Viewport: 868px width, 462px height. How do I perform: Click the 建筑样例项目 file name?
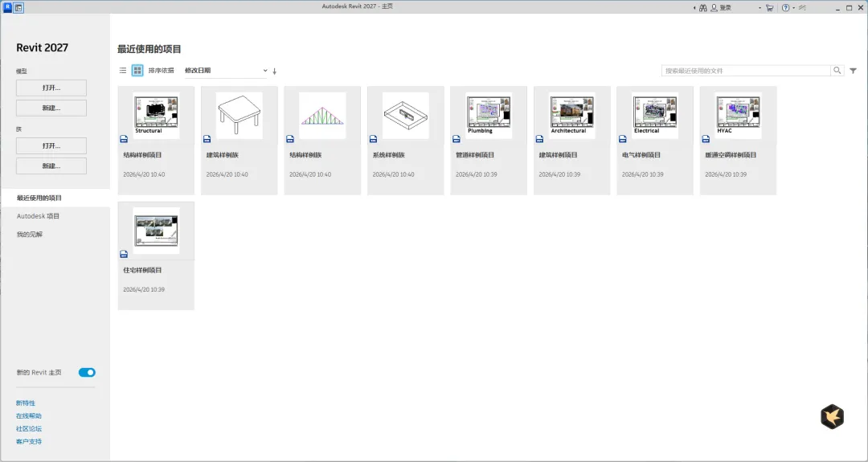tap(558, 155)
